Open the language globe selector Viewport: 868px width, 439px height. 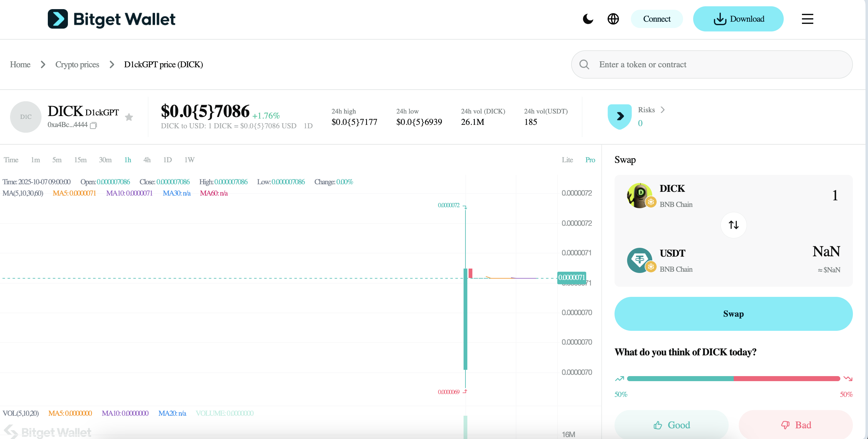point(613,19)
